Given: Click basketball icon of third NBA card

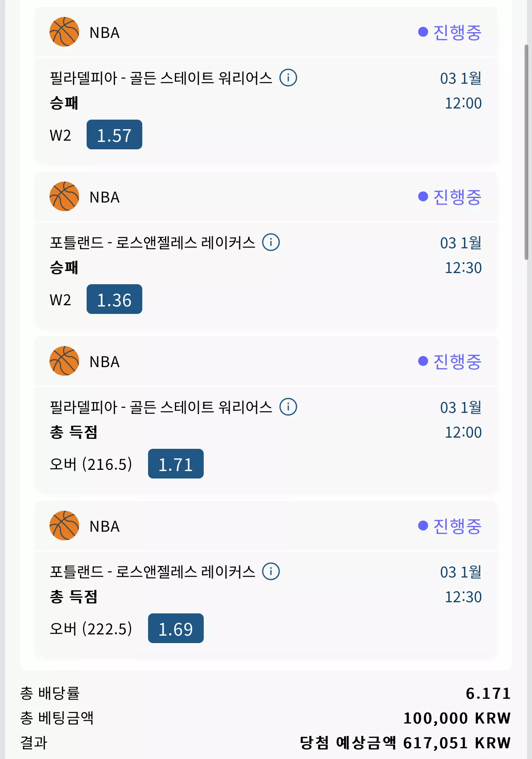Looking at the screenshot, I should pyautogui.click(x=64, y=361).
